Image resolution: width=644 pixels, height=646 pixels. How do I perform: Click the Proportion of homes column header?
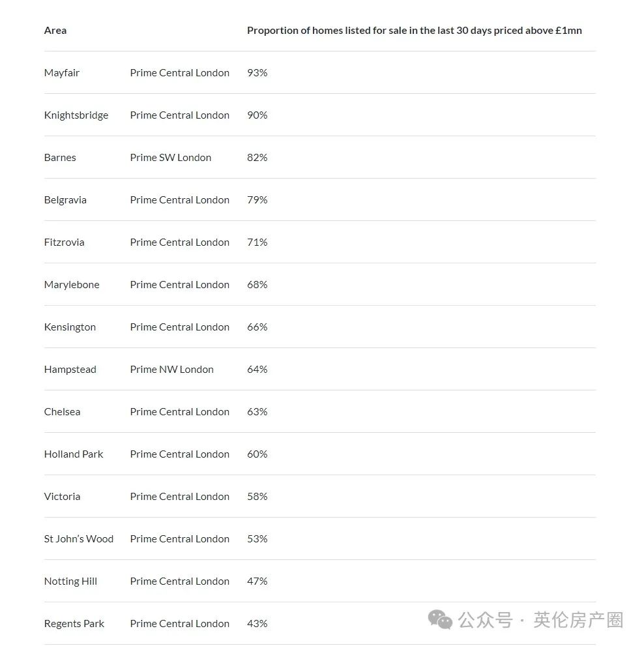(x=414, y=31)
